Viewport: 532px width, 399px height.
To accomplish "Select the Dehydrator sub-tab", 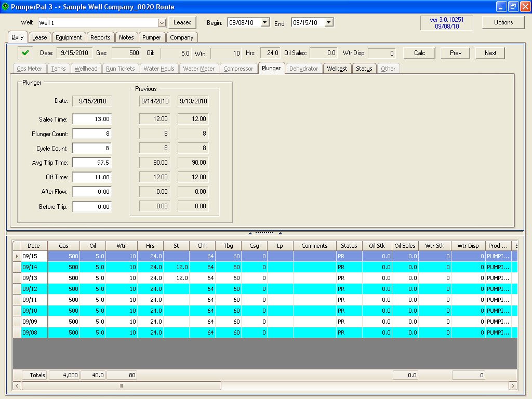I will pyautogui.click(x=303, y=69).
